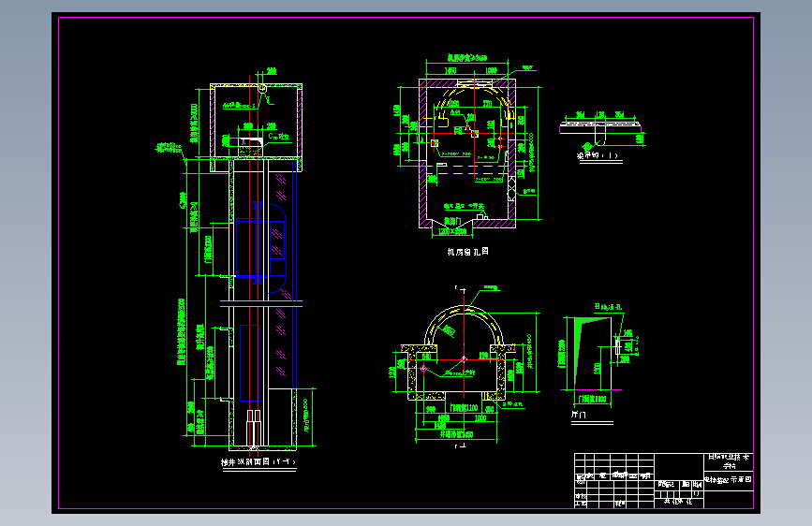Click the 梁吊钩 detail caption
Viewport: 812px width, 526px height.
pyautogui.click(x=597, y=155)
